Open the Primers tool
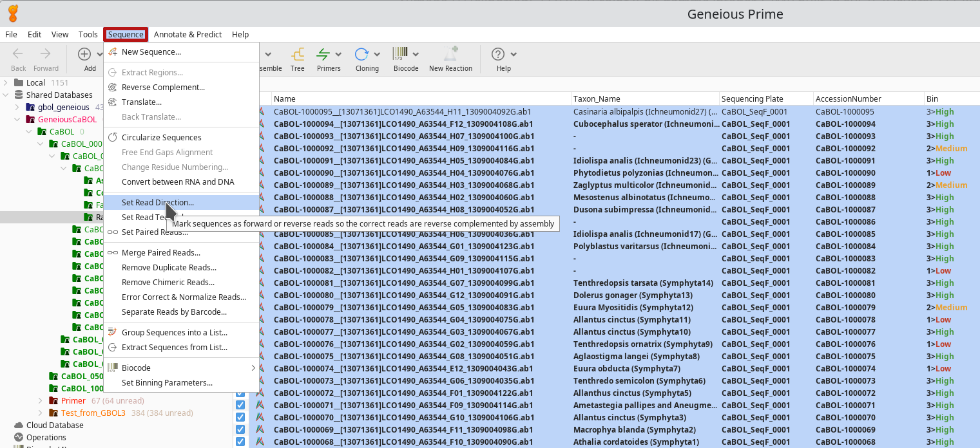Image resolution: width=980 pixels, height=448 pixels. 323,55
